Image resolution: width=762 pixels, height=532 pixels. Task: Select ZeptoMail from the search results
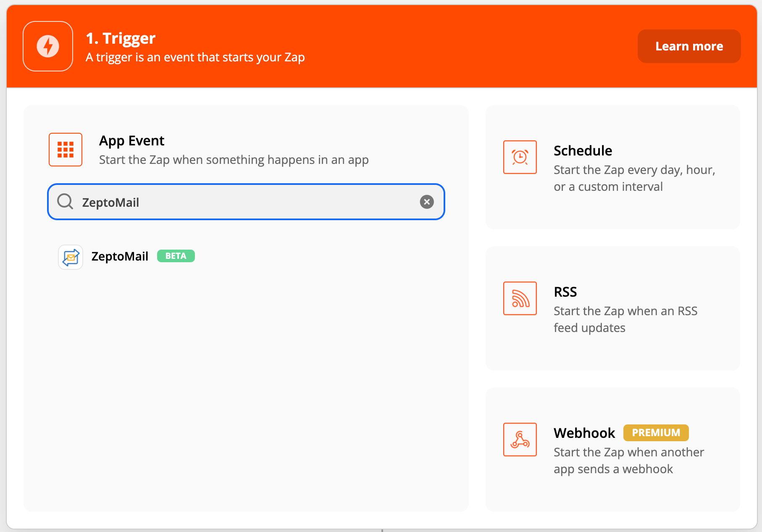[120, 256]
